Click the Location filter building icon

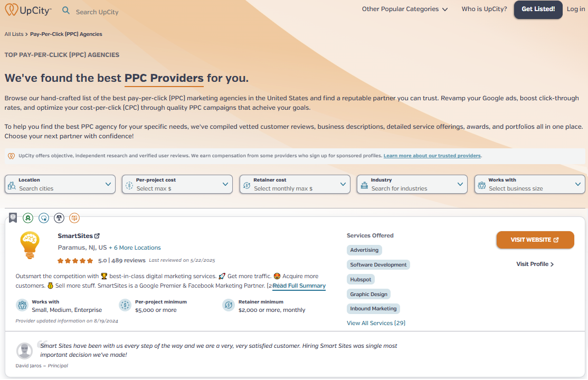(x=12, y=185)
